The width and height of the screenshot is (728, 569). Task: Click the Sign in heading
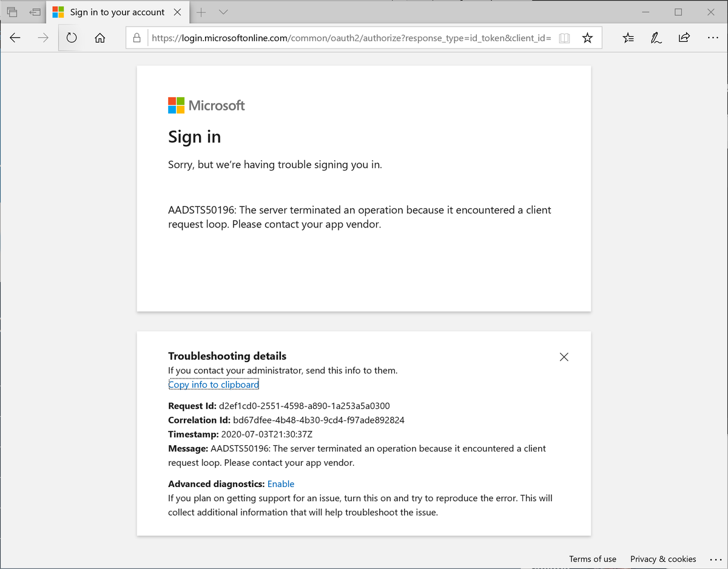pyautogui.click(x=194, y=137)
